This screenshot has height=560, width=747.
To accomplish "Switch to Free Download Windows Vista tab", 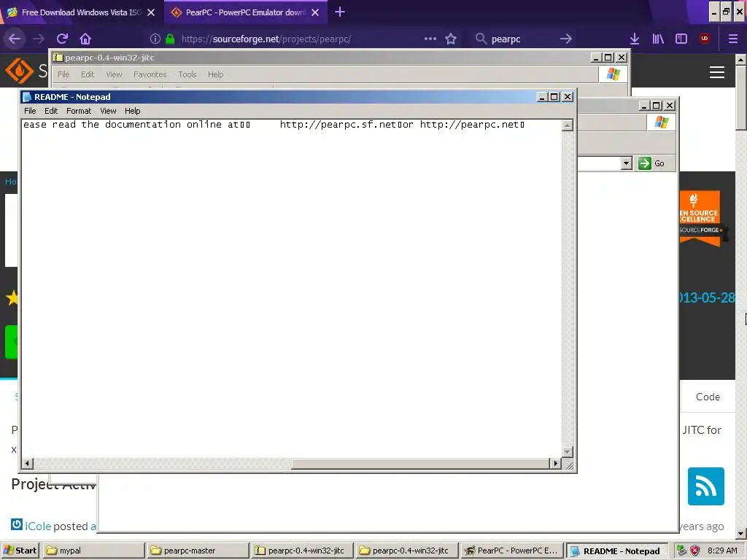I will [x=82, y=12].
